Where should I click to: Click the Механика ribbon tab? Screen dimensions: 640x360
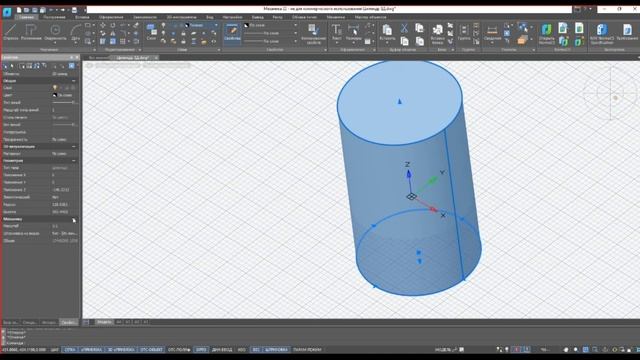point(336,17)
